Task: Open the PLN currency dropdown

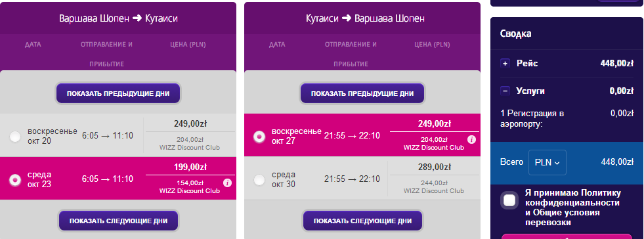Action: coord(547,162)
